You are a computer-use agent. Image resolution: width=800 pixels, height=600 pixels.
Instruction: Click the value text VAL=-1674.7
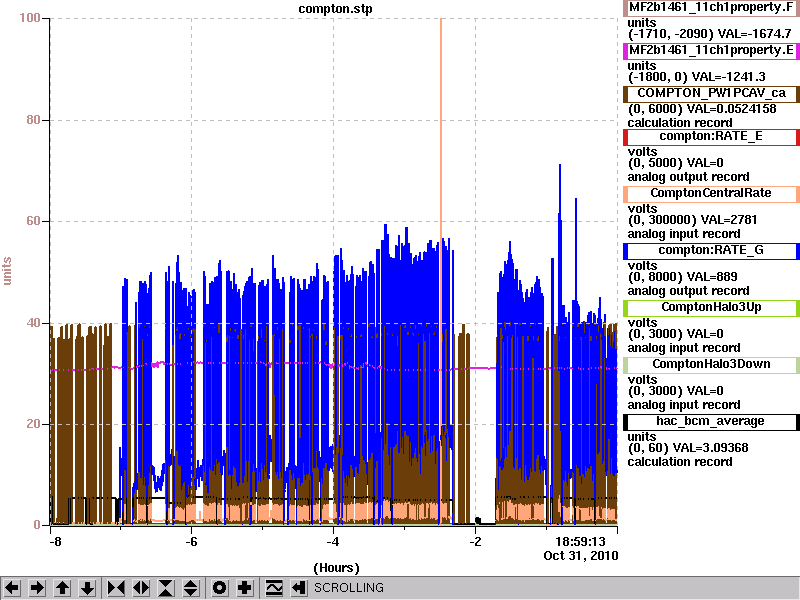pyautogui.click(x=754, y=34)
